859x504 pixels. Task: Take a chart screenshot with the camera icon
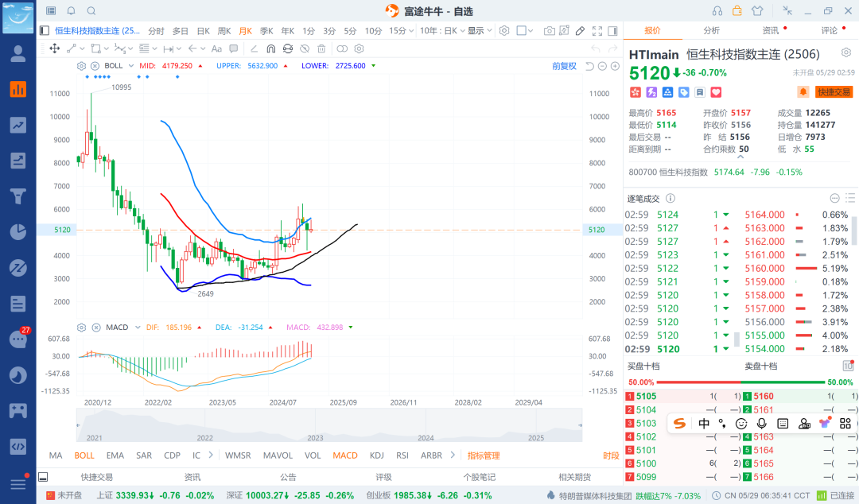(x=549, y=31)
